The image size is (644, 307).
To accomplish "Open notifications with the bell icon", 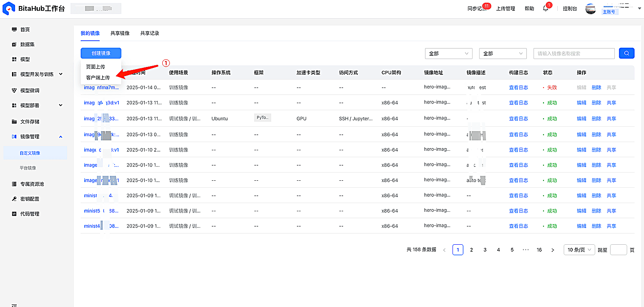I will point(546,9).
